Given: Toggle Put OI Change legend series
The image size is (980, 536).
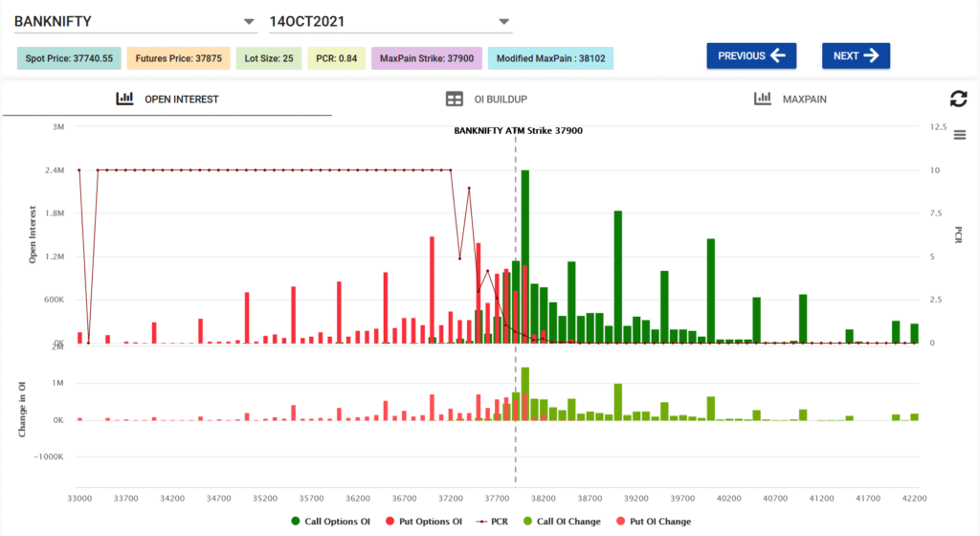Looking at the screenshot, I should click(x=654, y=521).
